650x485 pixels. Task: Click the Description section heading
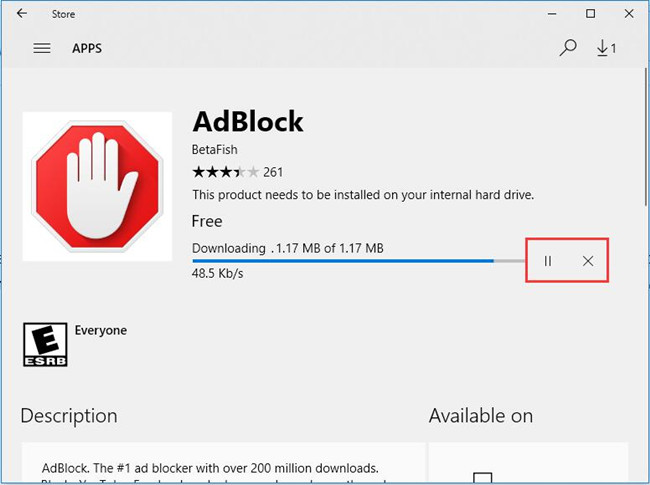(x=69, y=416)
